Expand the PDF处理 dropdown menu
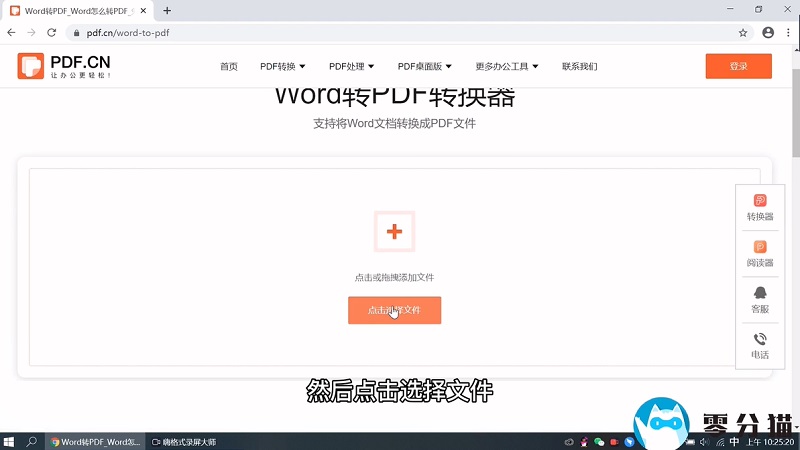800x450 pixels. (351, 67)
